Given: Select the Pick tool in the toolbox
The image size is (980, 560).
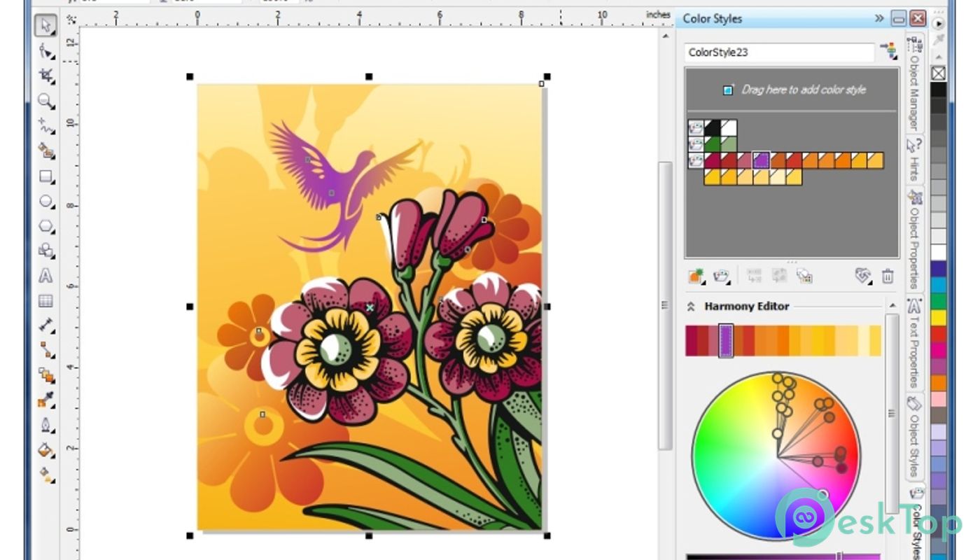Looking at the screenshot, I should point(46,26).
